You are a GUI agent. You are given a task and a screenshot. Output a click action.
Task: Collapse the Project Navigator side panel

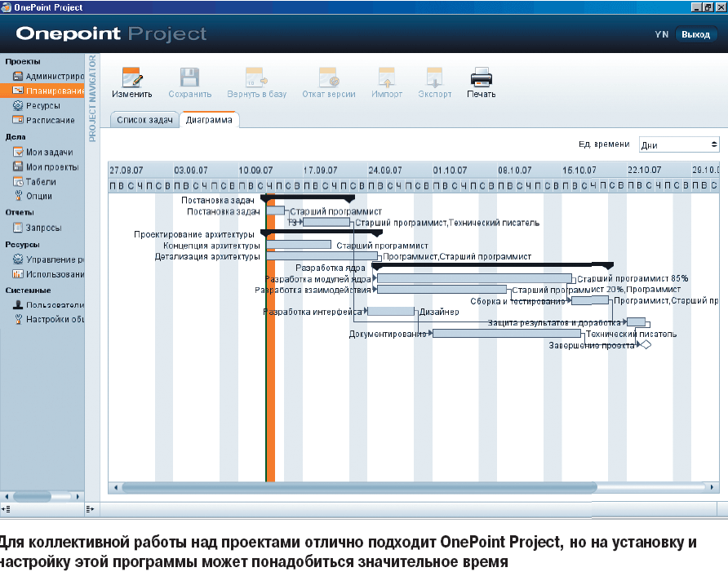[92, 98]
